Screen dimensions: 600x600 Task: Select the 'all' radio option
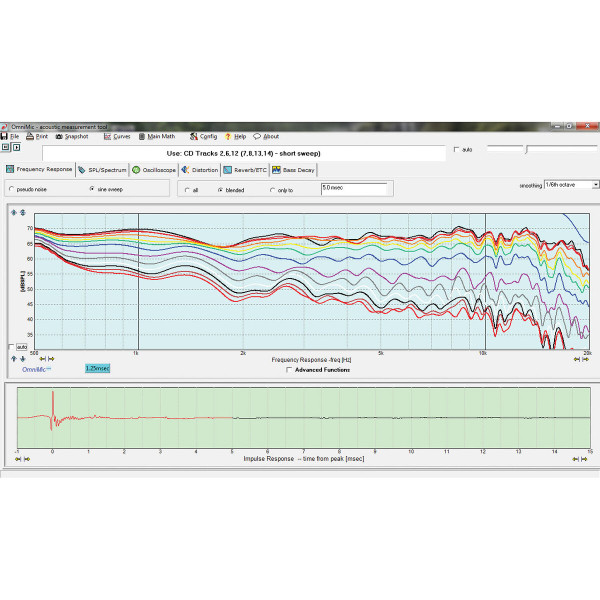186,189
